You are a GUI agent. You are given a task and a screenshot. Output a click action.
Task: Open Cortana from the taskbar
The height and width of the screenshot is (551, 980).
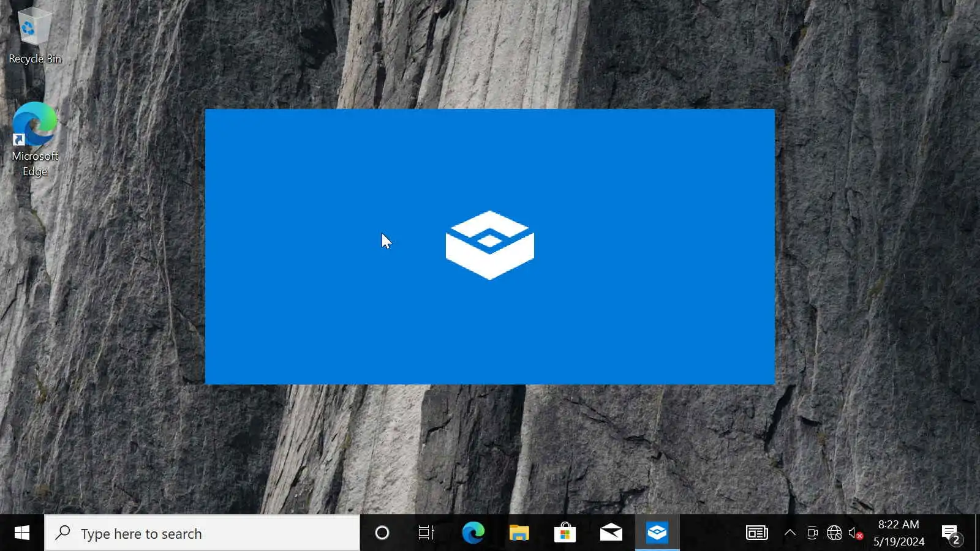point(382,533)
